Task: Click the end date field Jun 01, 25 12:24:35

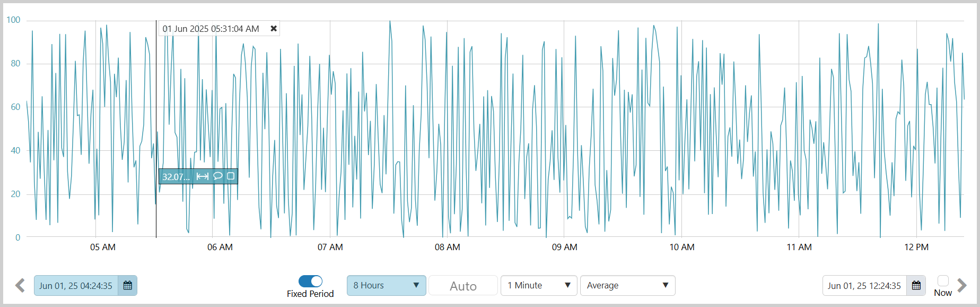Action: coord(864,286)
